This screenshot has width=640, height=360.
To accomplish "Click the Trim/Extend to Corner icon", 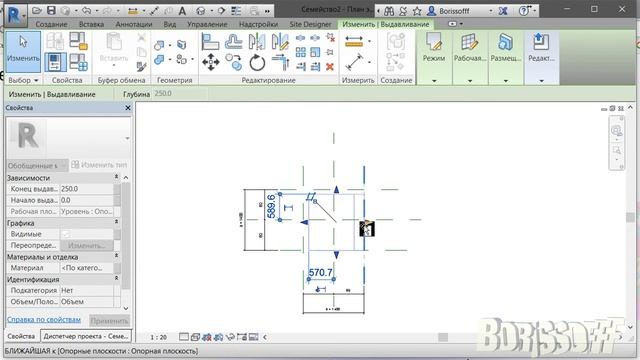I will pyautogui.click(x=280, y=62).
